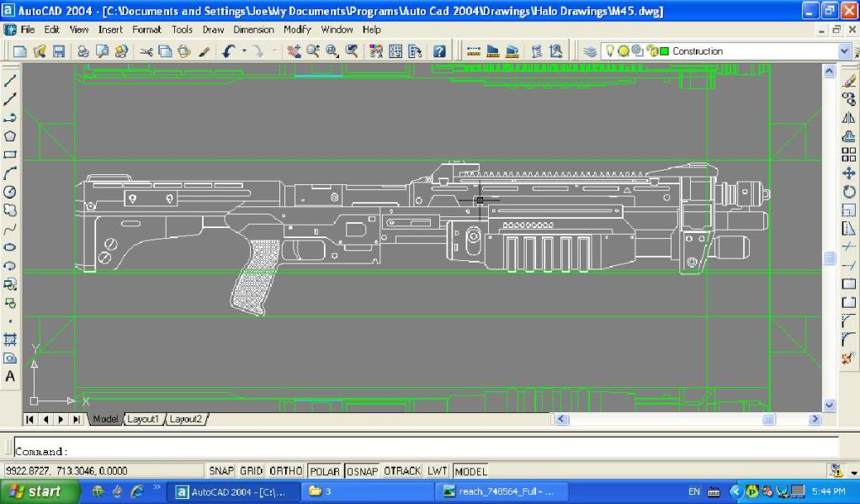
Task: Open the Layer Properties Manager icon
Action: [590, 51]
